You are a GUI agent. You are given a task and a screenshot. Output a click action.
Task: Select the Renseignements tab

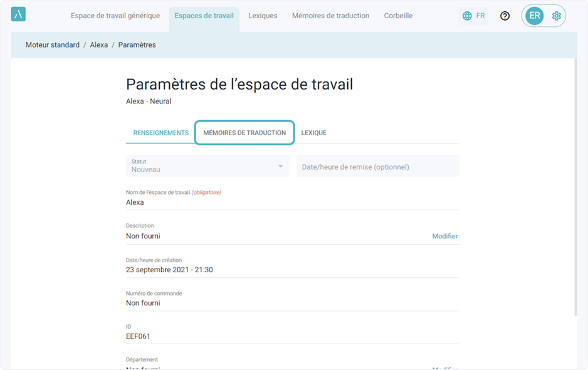[x=161, y=133]
